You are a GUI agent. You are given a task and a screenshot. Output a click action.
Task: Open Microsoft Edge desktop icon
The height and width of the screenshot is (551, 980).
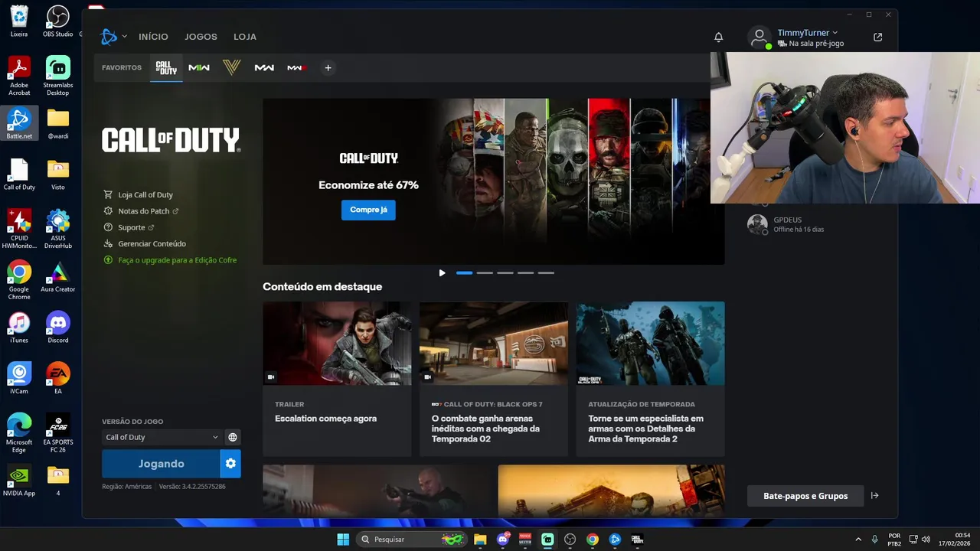tap(19, 433)
